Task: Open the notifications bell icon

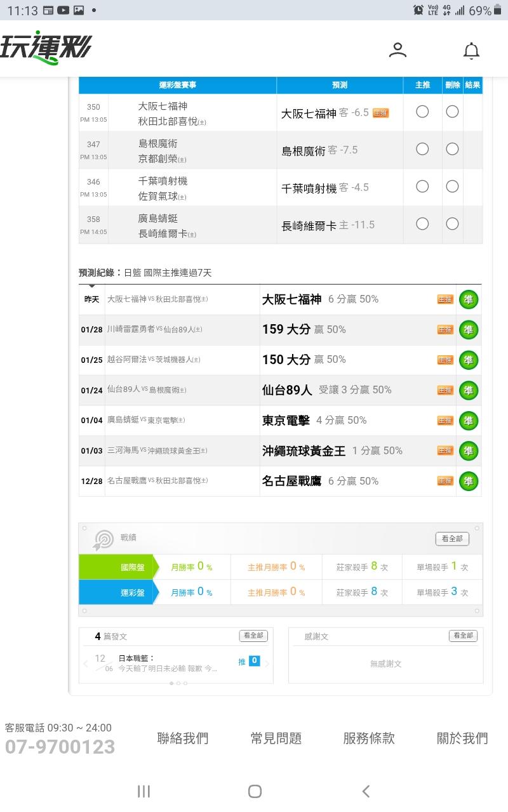Action: coord(471,51)
